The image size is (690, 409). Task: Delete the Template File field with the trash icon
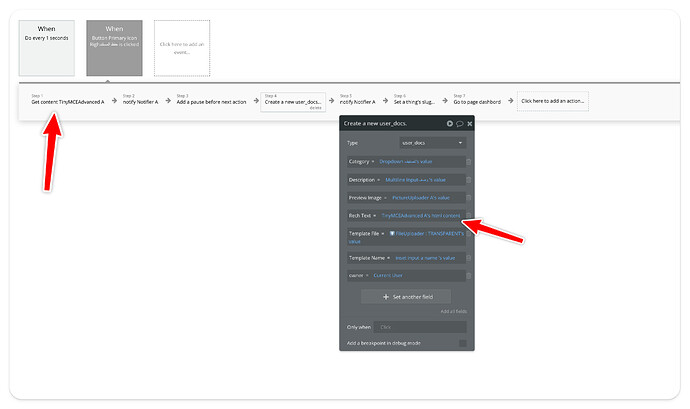point(469,234)
